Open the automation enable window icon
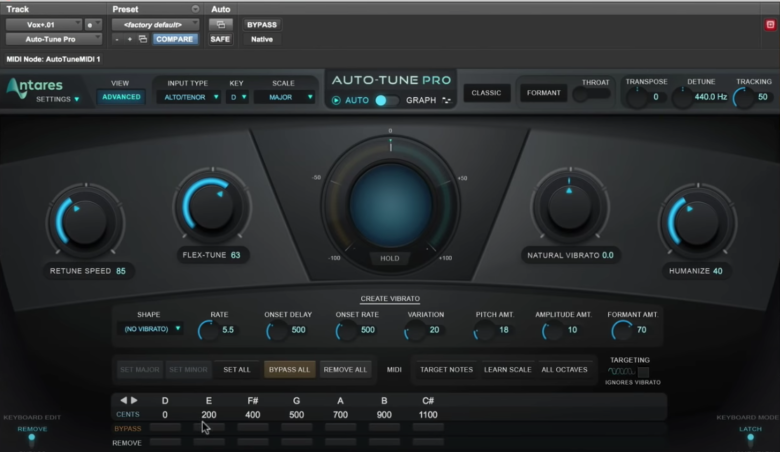 pyautogui.click(x=220, y=24)
